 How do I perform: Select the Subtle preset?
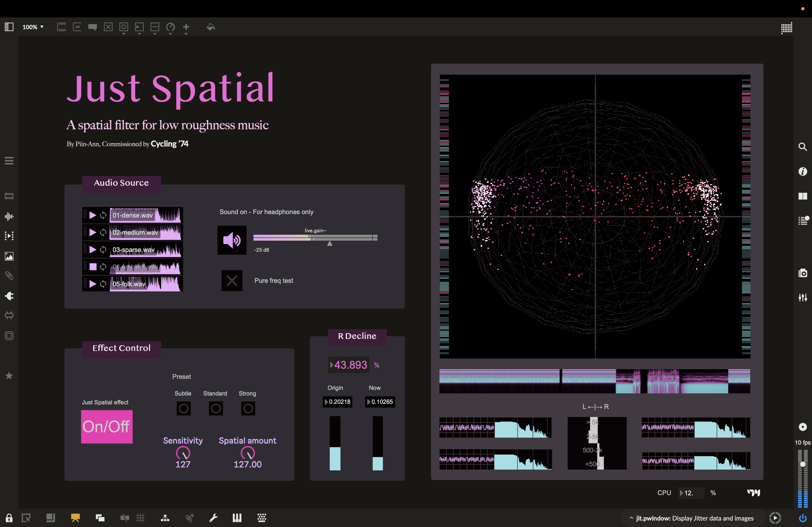pos(184,408)
